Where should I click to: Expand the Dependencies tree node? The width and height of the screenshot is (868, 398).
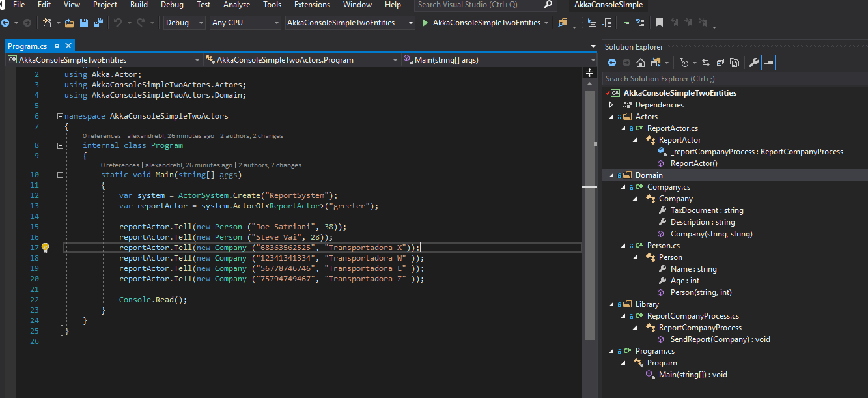coord(611,105)
